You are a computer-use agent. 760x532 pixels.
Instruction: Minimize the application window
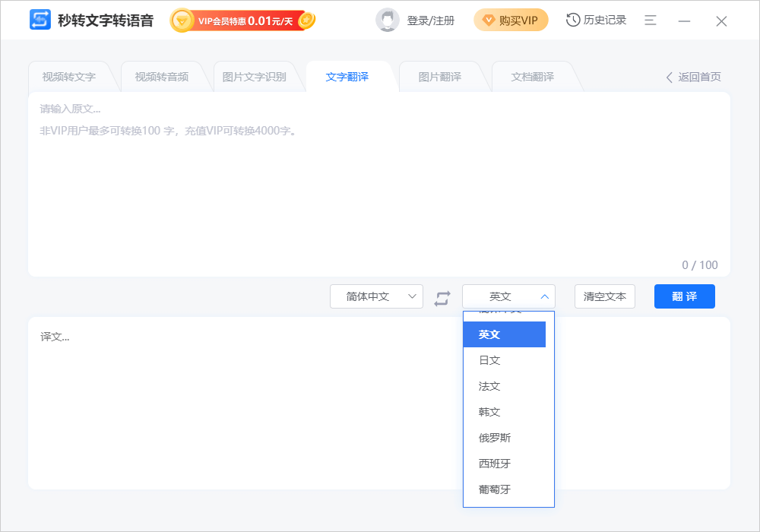[x=685, y=21]
